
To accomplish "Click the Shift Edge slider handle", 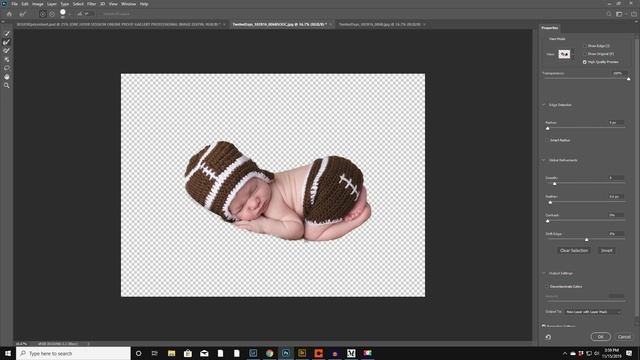I will click(587, 240).
